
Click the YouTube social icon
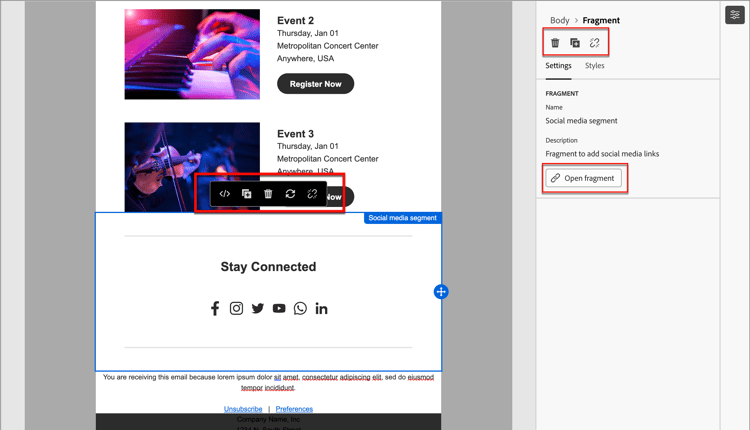279,309
